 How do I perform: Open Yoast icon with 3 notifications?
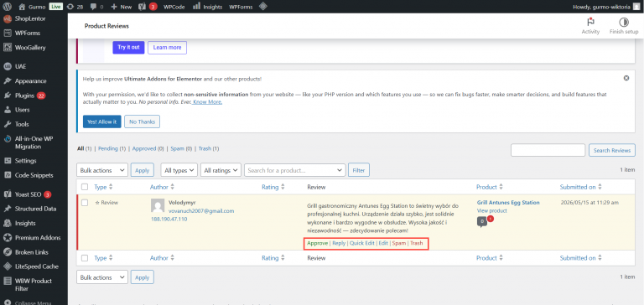(148, 7)
